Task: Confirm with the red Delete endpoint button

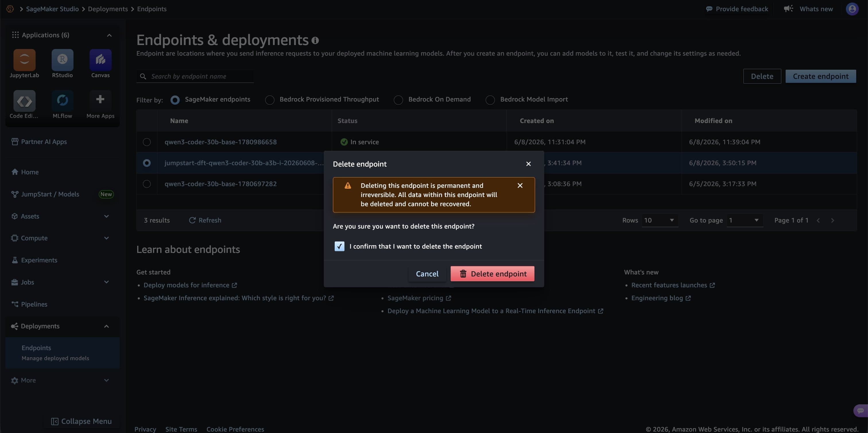Action: (x=492, y=274)
